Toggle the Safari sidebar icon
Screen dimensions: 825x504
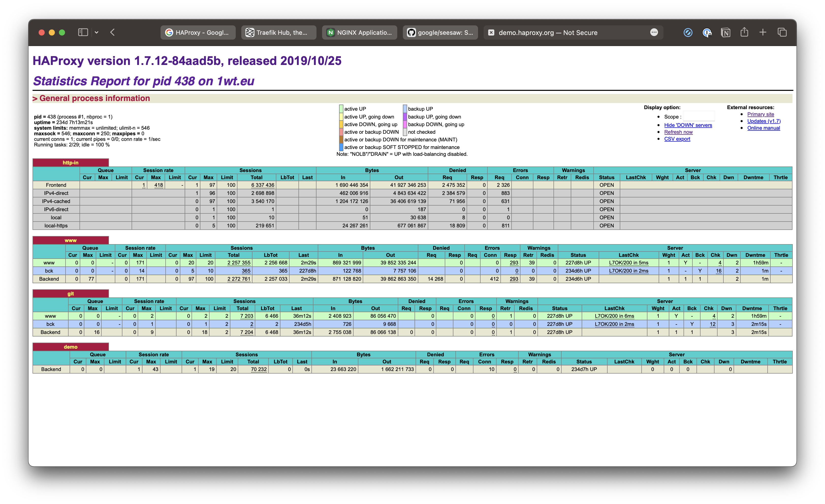[83, 32]
